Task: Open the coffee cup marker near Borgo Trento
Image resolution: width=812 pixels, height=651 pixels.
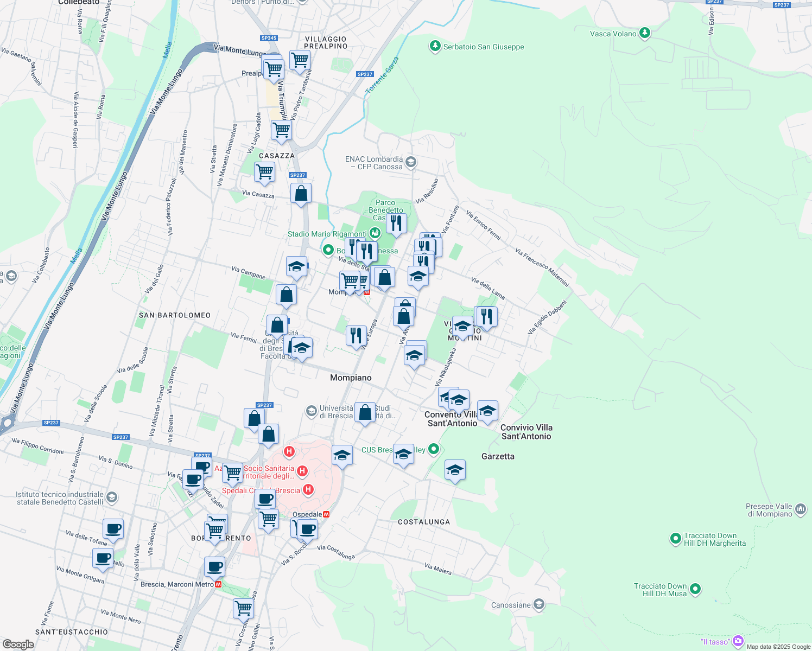Action: coord(215,566)
